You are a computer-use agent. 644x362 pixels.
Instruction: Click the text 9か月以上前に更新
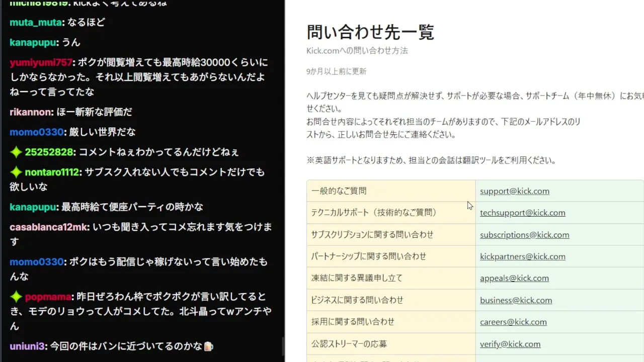click(x=337, y=71)
